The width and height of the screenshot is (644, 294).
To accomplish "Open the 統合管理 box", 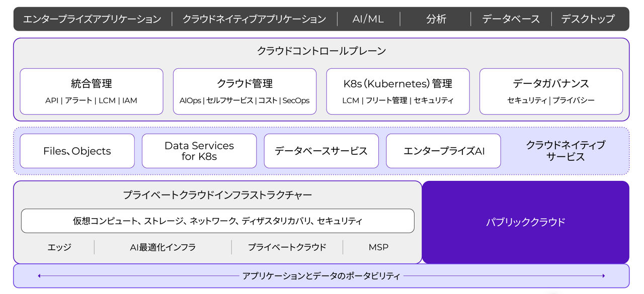I will [x=92, y=90].
